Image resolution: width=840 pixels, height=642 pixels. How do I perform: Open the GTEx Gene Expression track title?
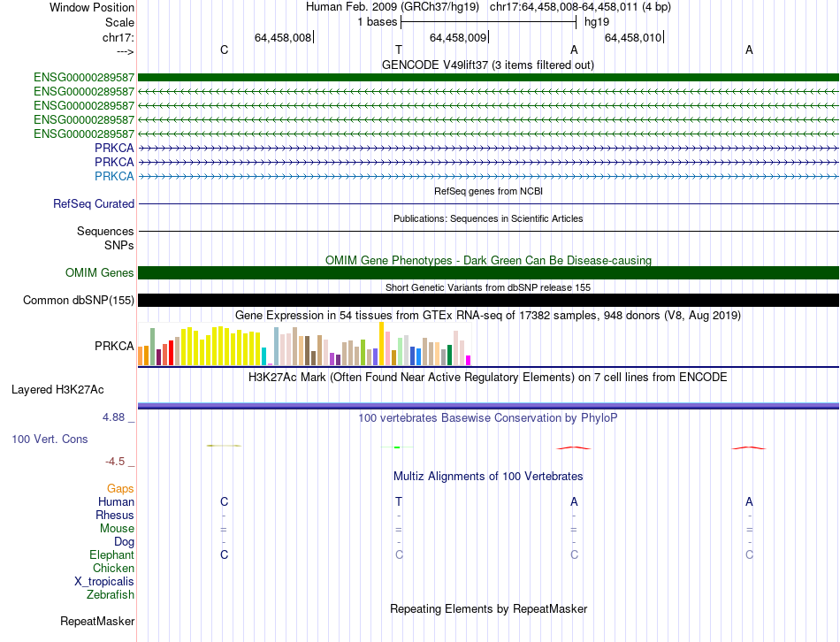tap(488, 315)
